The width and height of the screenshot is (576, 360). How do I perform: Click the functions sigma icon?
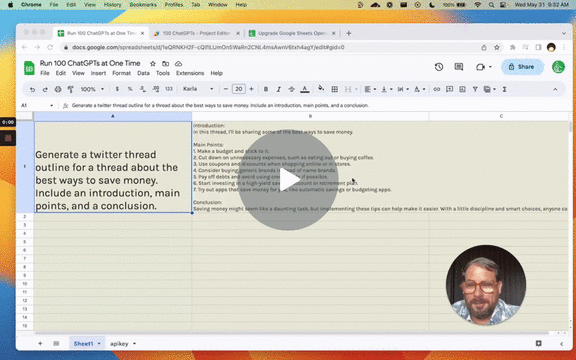504,89
